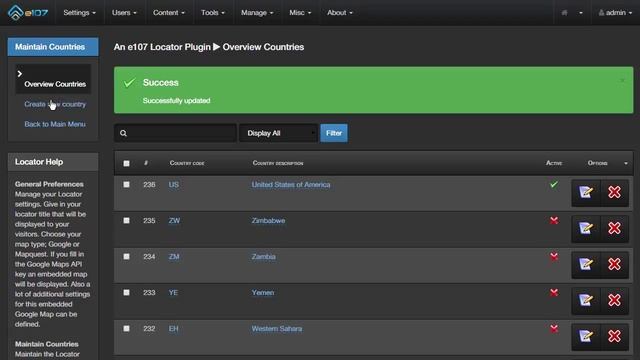
Task: Edit the United States of America row
Action: [586, 192]
